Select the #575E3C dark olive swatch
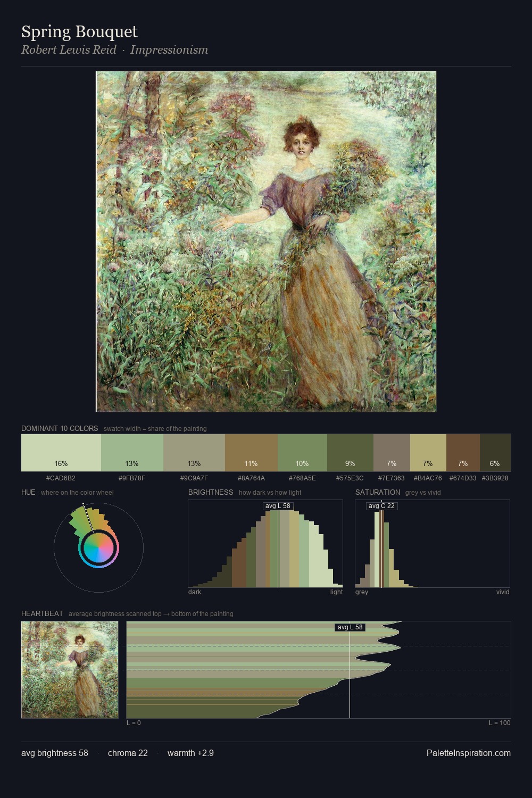532x798 pixels. [x=350, y=453]
